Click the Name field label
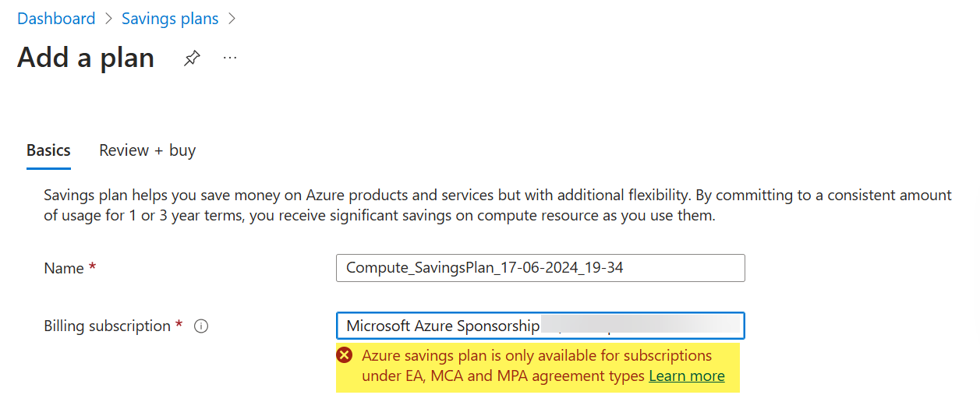 tap(64, 268)
